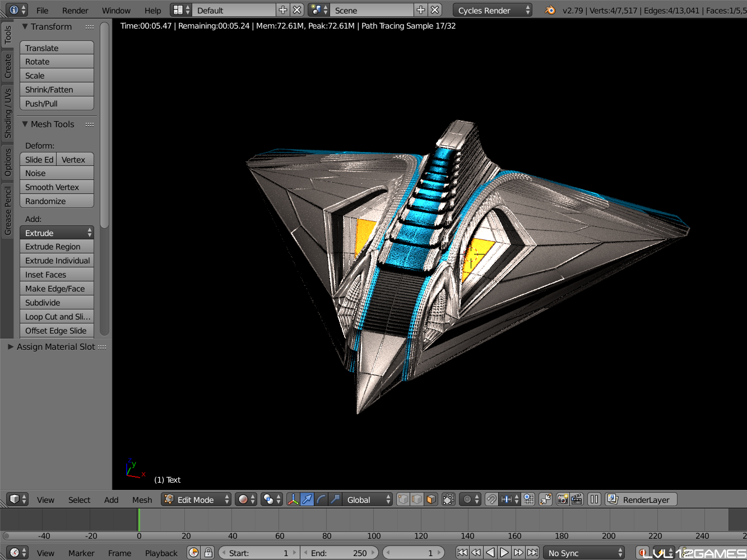Open the viewport Add menu
747x560 pixels.
[111, 500]
